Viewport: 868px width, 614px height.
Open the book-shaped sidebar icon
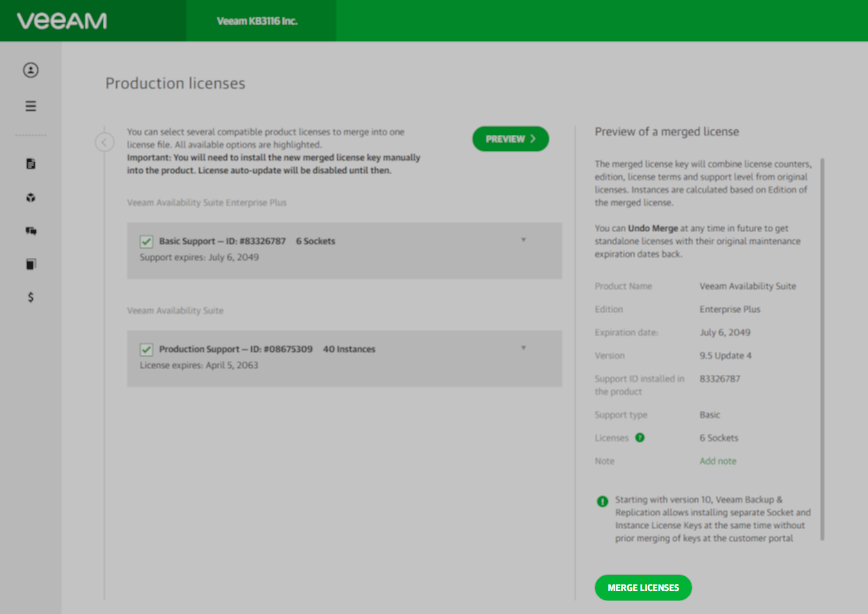click(x=31, y=264)
